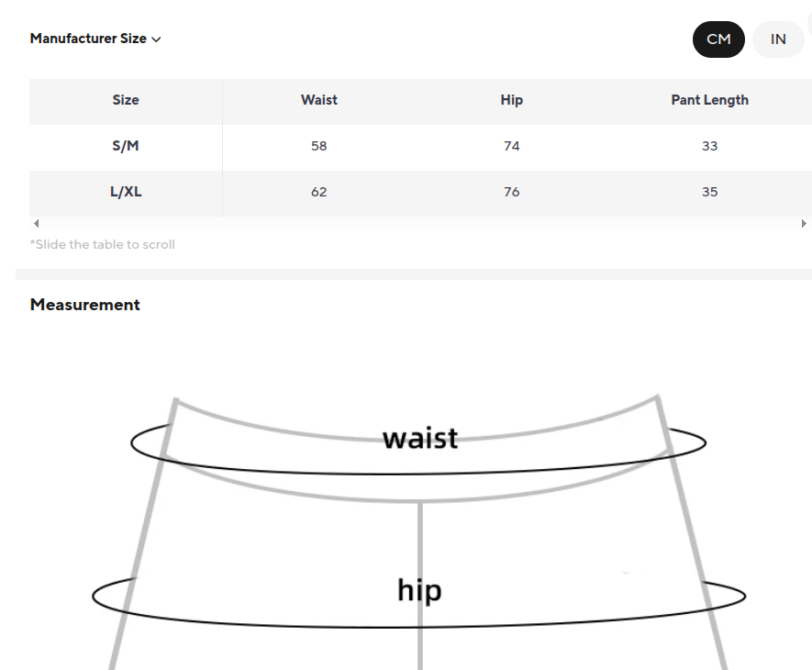Switch units to IN
Image resolution: width=812 pixels, height=670 pixels.
pyautogui.click(x=778, y=39)
